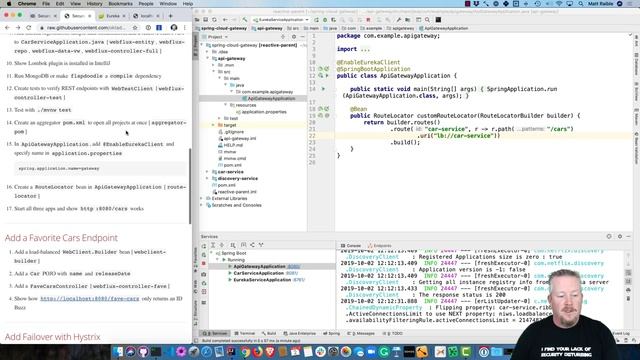Viewport: 640px width, 360px height.
Task: Click the Build project hammer icon
Action: click(244, 20)
